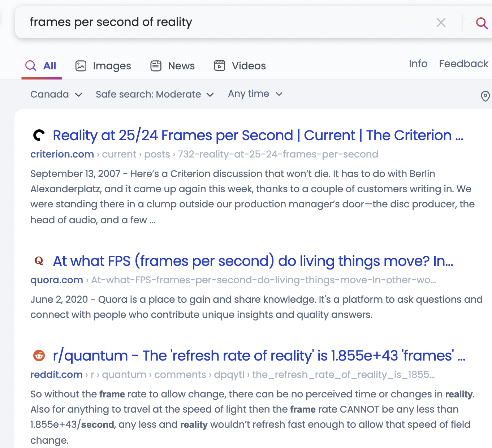Click the quora.com breadcrumb URL
The image size is (492, 448).
(233, 280)
